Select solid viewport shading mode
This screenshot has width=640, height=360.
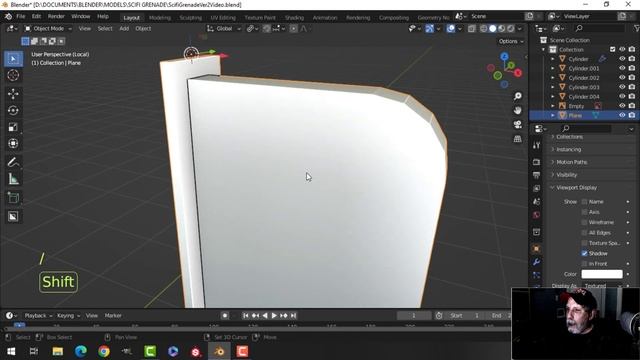point(493,29)
